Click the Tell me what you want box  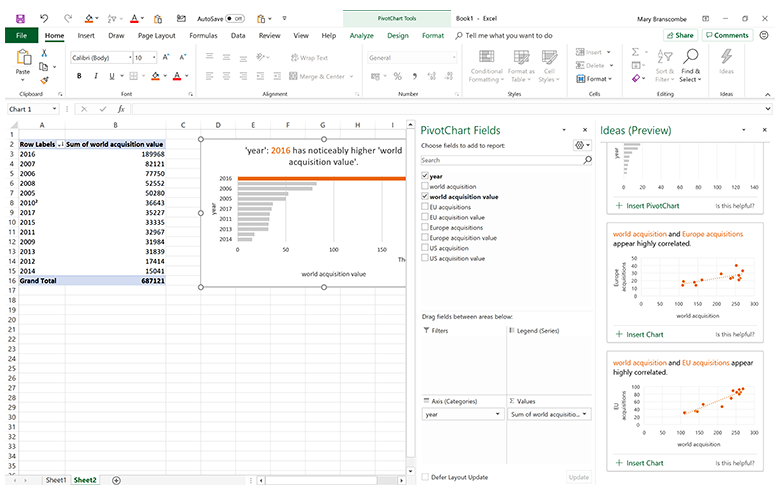coord(508,36)
